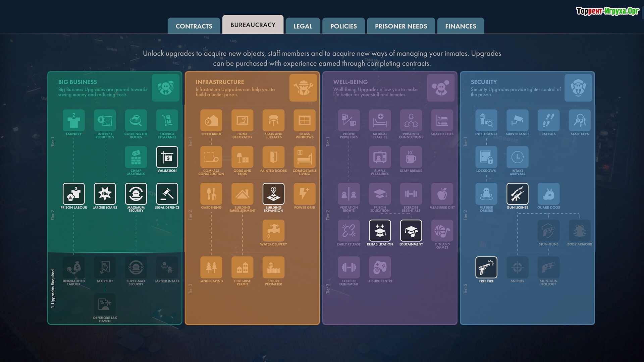Click the Guard Dogs upgrade icon
The image size is (644, 362).
tap(548, 194)
